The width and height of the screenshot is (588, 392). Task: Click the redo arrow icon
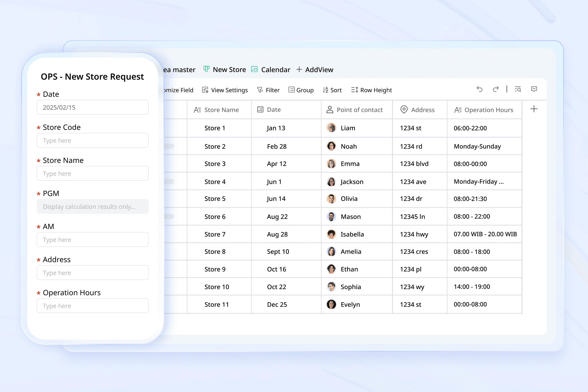click(x=496, y=89)
